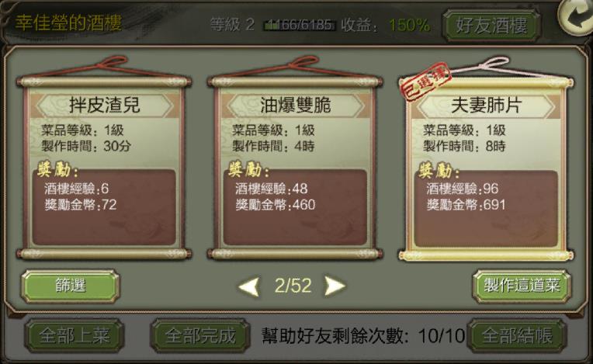Click 油爆雙脆 title banner

(x=295, y=105)
